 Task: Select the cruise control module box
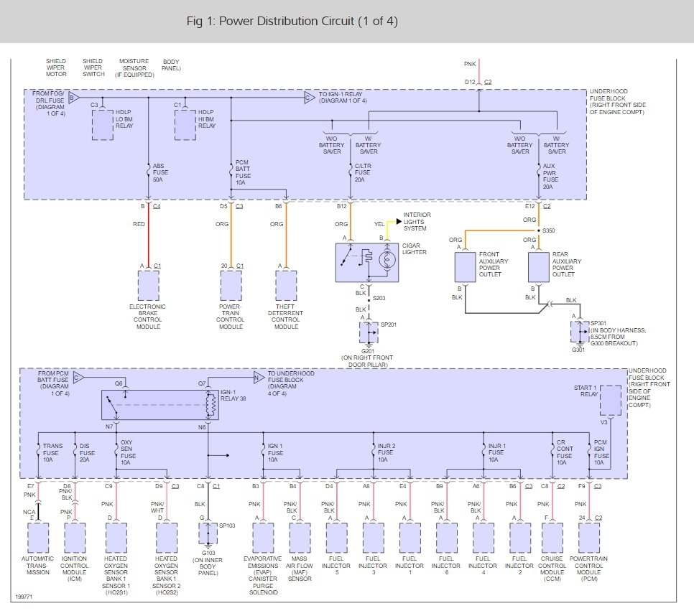[x=552, y=538]
